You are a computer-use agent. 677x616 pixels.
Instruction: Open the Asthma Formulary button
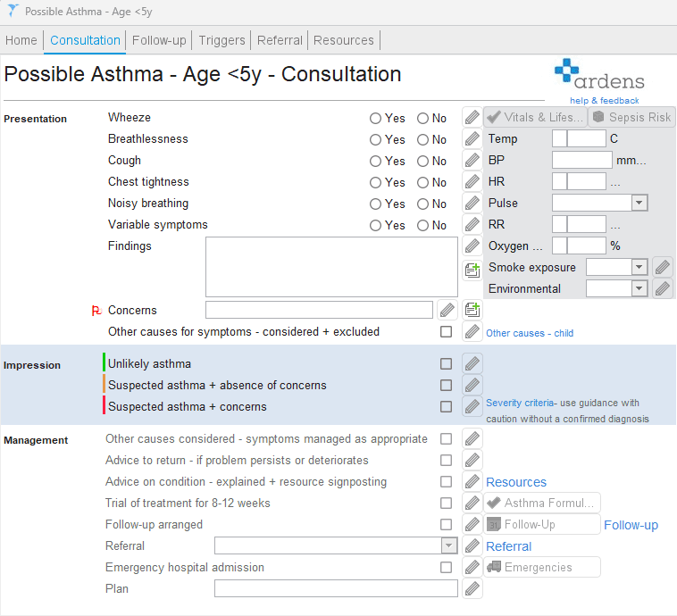[x=542, y=503]
